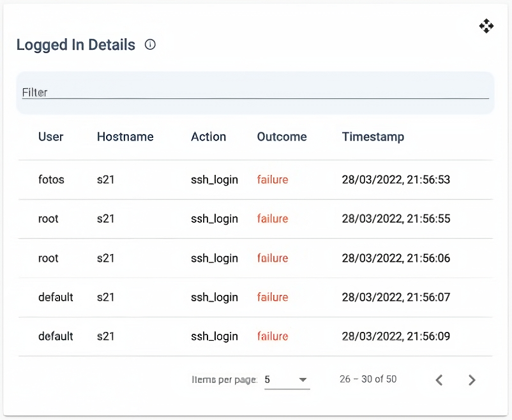Sort table by the User column header
This screenshot has width=512, height=420.
pyautogui.click(x=51, y=137)
